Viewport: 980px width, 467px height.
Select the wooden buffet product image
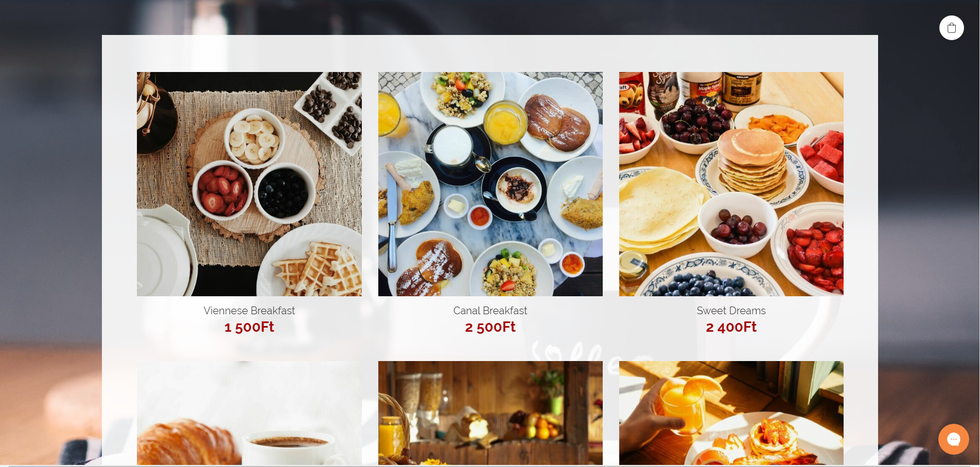490,414
